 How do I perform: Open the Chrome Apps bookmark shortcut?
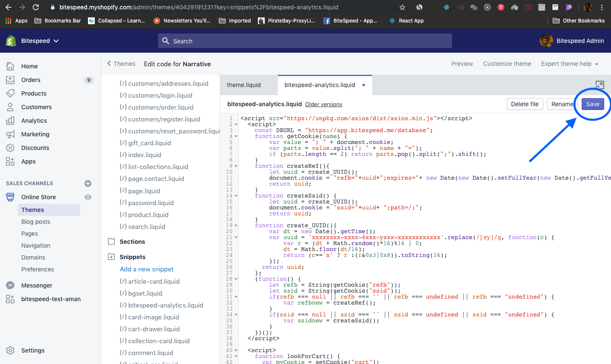[x=17, y=21]
